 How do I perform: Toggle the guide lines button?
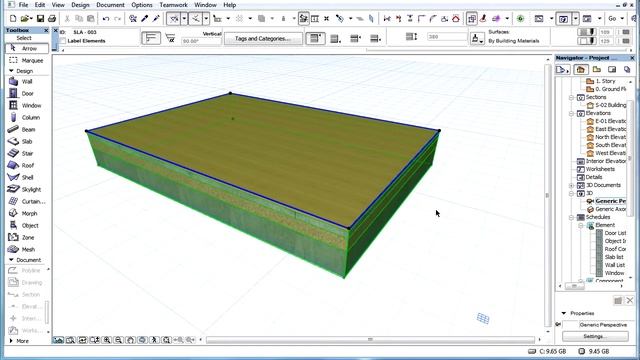click(x=174, y=18)
